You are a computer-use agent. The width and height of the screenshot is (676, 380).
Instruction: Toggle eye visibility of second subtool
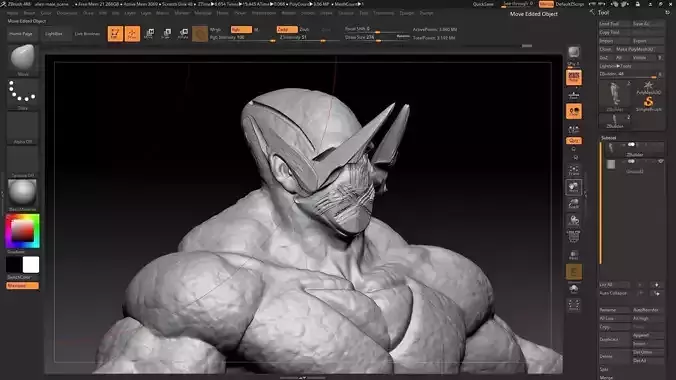point(661,161)
